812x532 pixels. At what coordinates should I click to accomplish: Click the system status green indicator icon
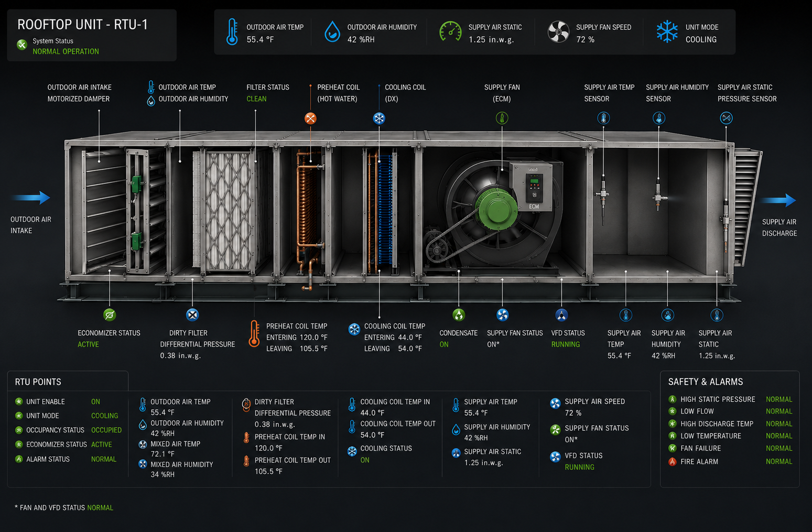point(22,45)
